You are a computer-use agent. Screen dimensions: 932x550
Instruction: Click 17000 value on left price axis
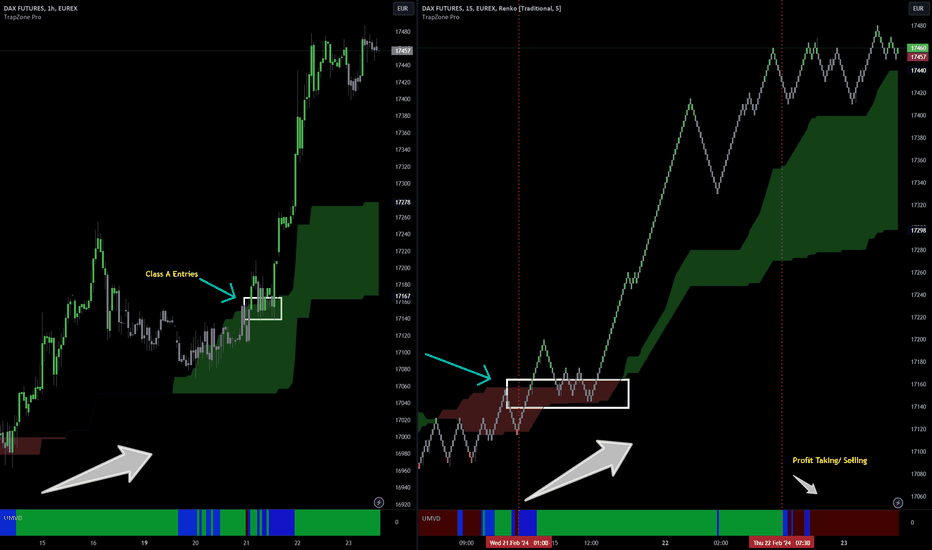402,436
